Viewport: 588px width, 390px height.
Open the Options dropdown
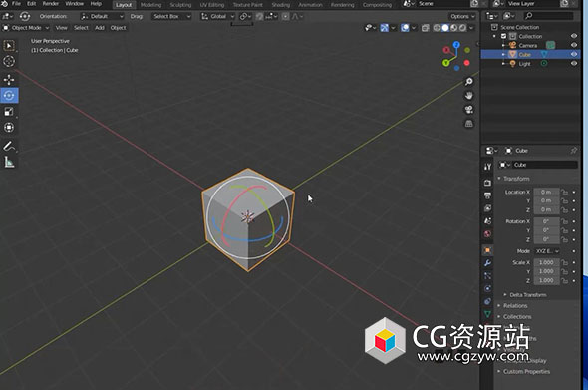[462, 17]
